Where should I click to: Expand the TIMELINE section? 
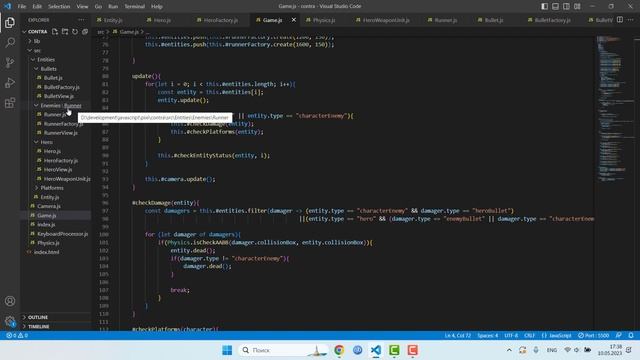(38, 327)
